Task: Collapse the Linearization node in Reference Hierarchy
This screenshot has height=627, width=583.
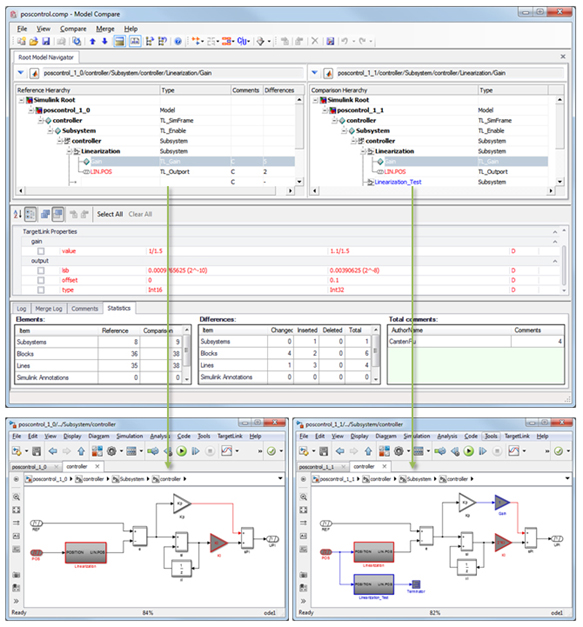Action: click(x=69, y=152)
